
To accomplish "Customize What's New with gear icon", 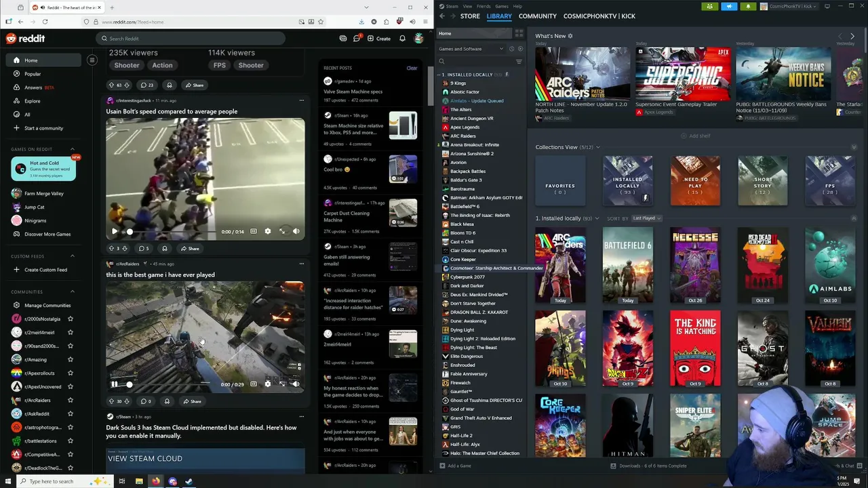I will coord(570,36).
